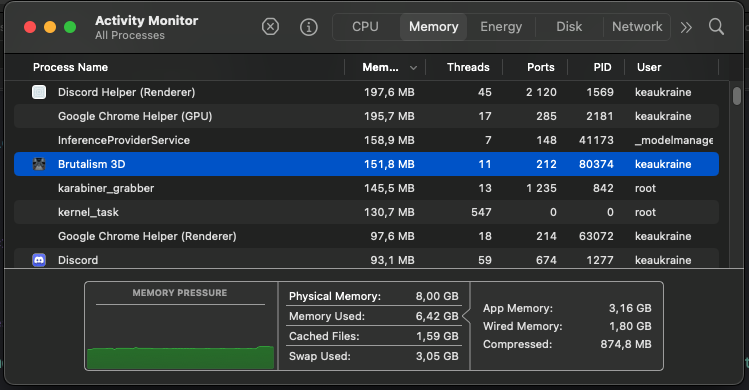The image size is (749, 390).
Task: Minimize the Activity Monitor window
Action: (50, 27)
